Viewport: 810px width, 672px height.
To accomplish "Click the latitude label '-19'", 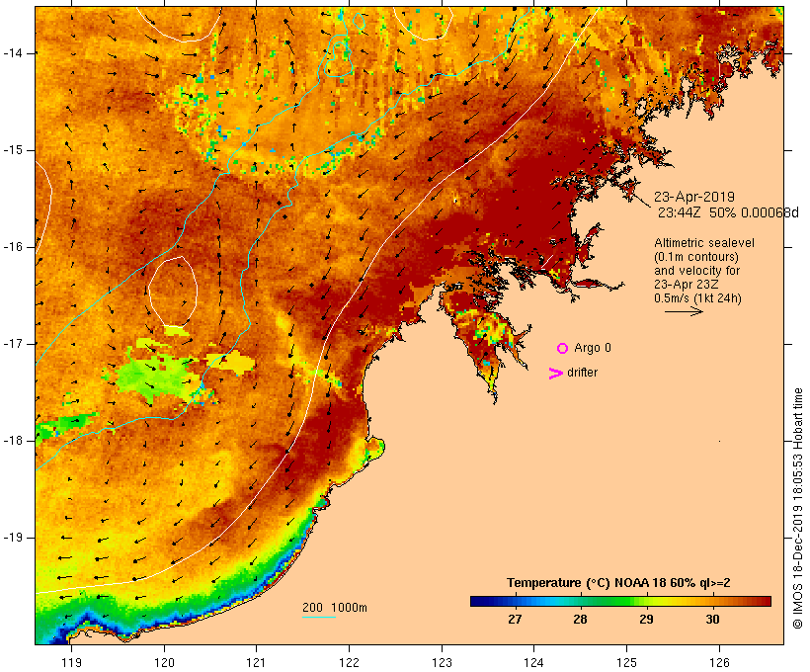I will [13, 538].
